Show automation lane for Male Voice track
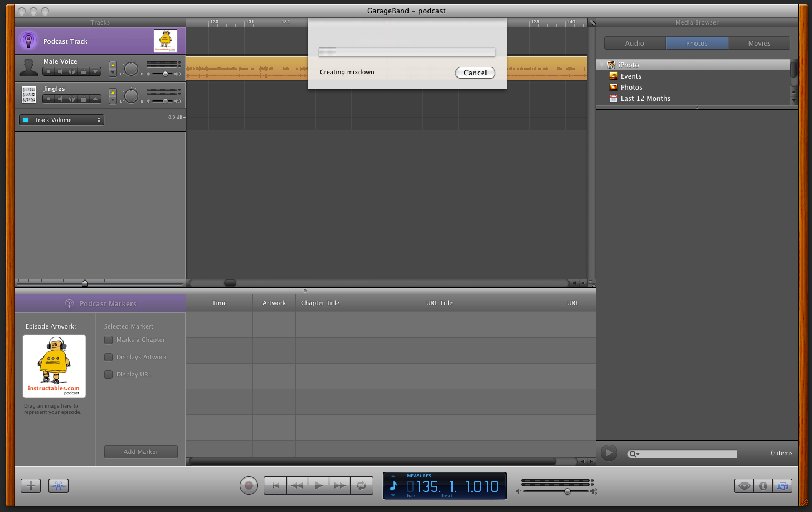812x512 pixels. [96, 71]
